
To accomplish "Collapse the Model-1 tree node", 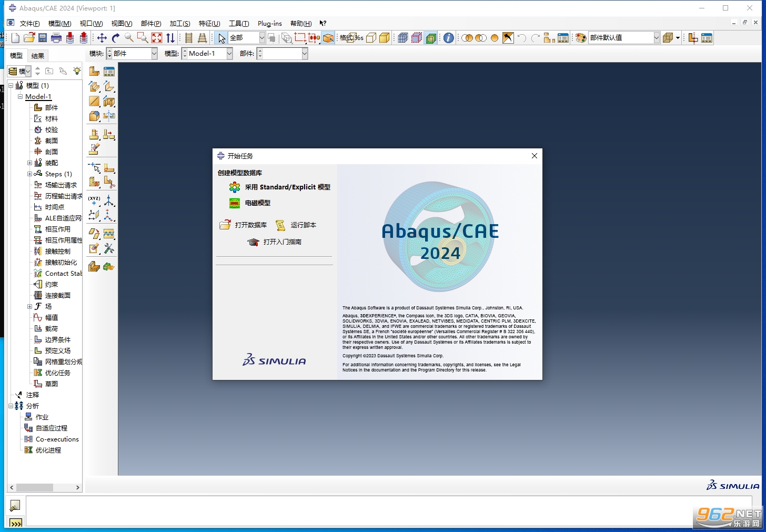I will tap(20, 97).
